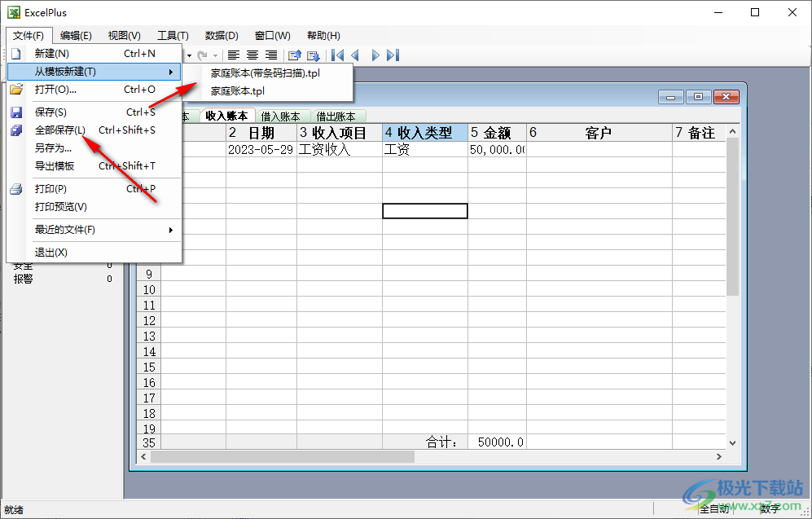Select the 50,000.00 amount cell
812x519 pixels.
pyautogui.click(x=497, y=149)
